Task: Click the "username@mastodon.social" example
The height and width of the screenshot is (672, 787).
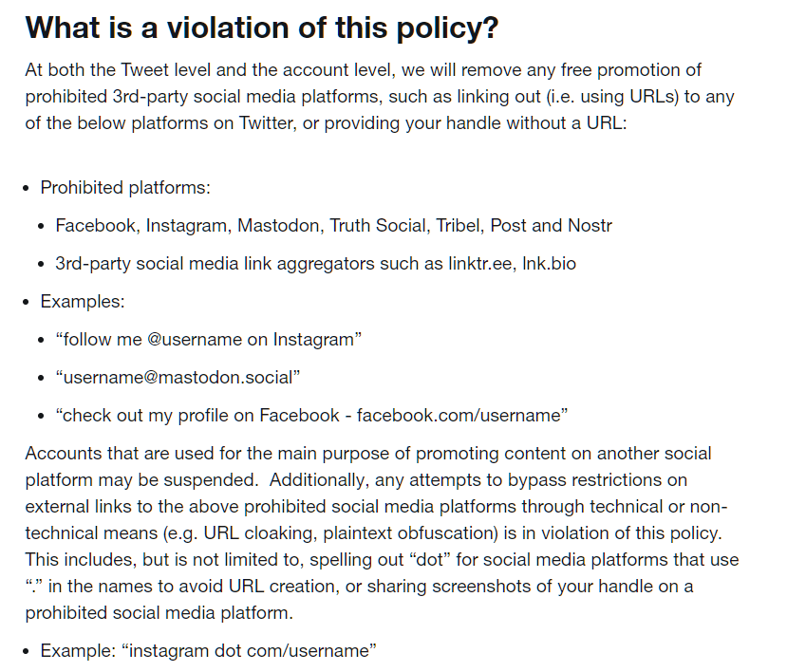Action: [178, 378]
